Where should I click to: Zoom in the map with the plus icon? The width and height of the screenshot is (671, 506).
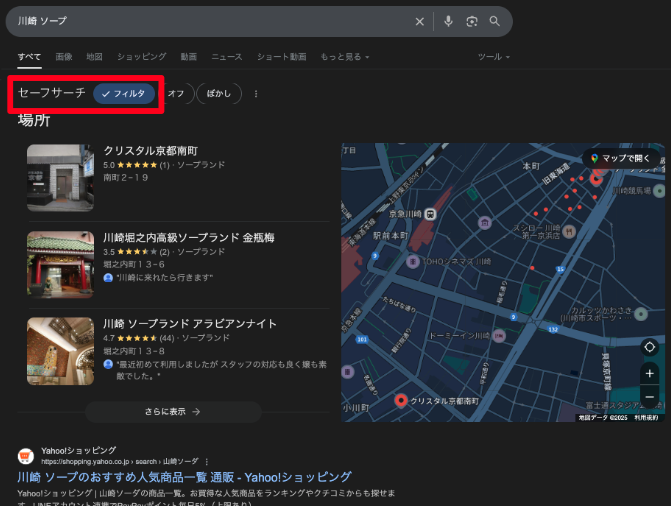tap(649, 374)
